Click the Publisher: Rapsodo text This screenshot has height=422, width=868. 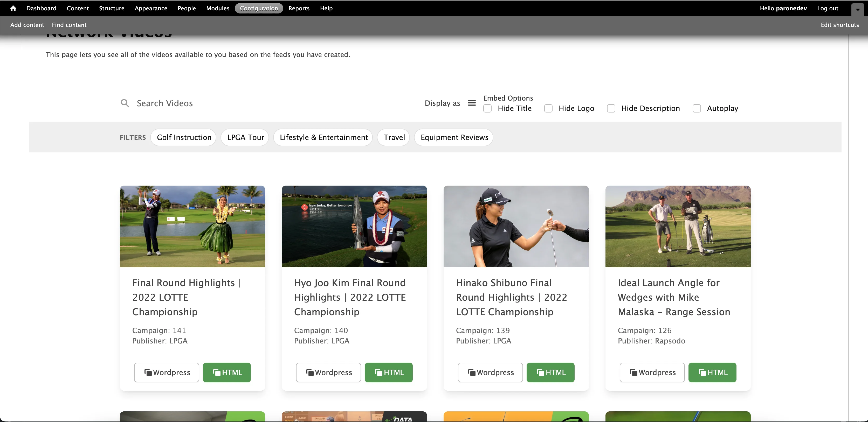(652, 341)
